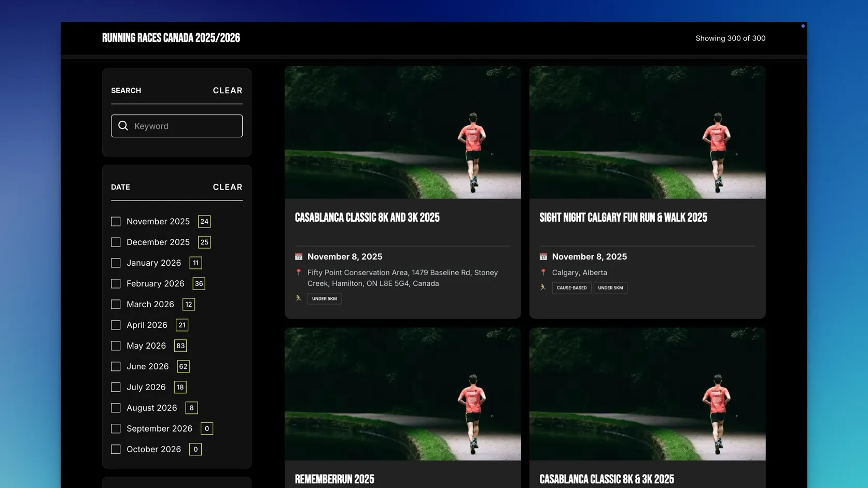Image resolution: width=868 pixels, height=488 pixels.
Task: Select the September 2026 checkbox
Action: click(x=116, y=428)
